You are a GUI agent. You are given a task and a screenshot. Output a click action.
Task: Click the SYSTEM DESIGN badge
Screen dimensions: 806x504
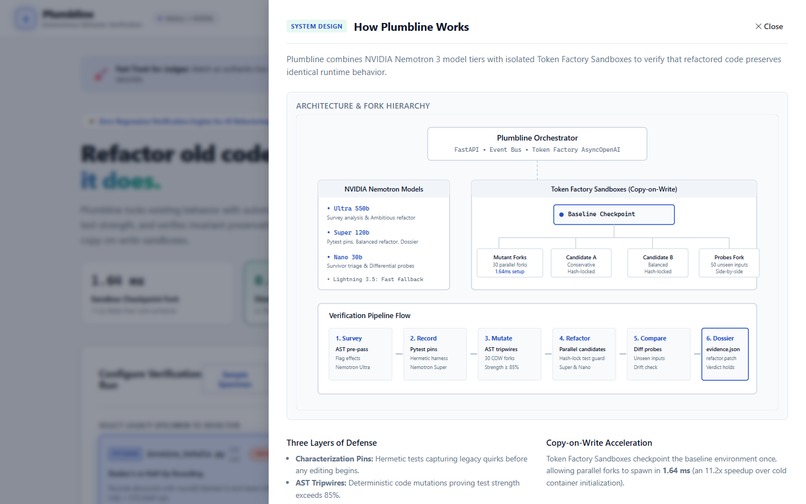pyautogui.click(x=316, y=26)
